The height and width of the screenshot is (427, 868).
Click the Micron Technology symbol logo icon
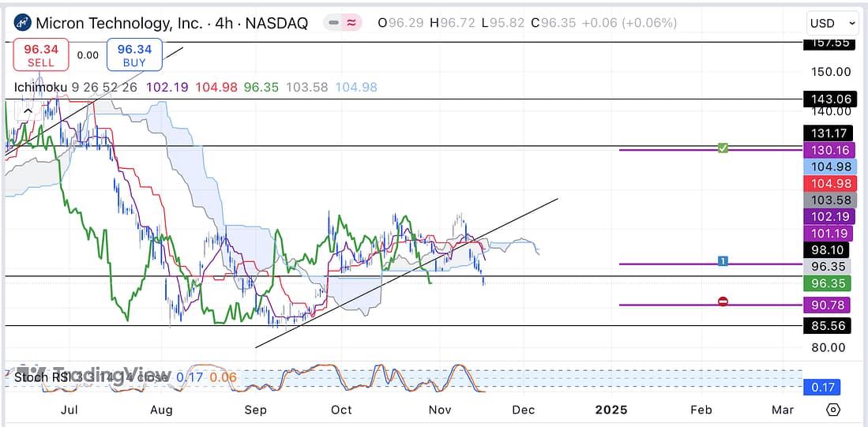pos(23,23)
